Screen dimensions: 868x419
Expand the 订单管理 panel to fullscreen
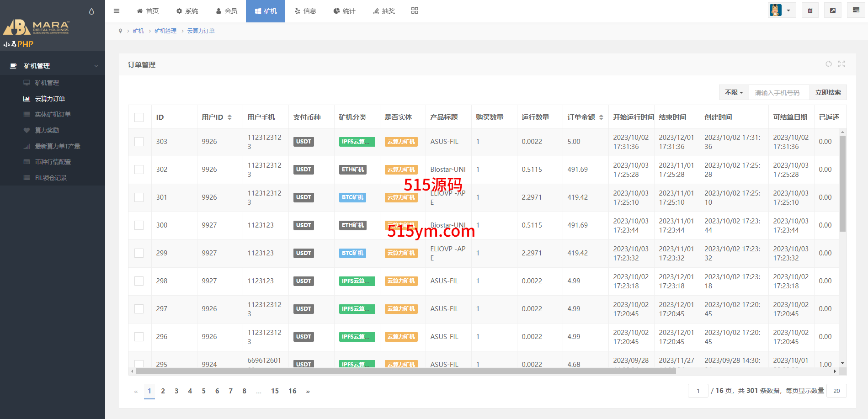pos(841,64)
